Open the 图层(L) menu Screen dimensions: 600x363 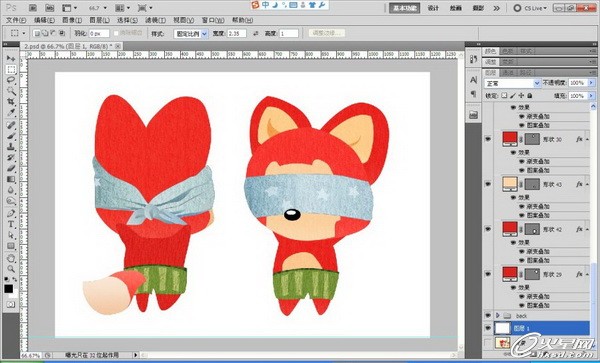tap(99, 20)
